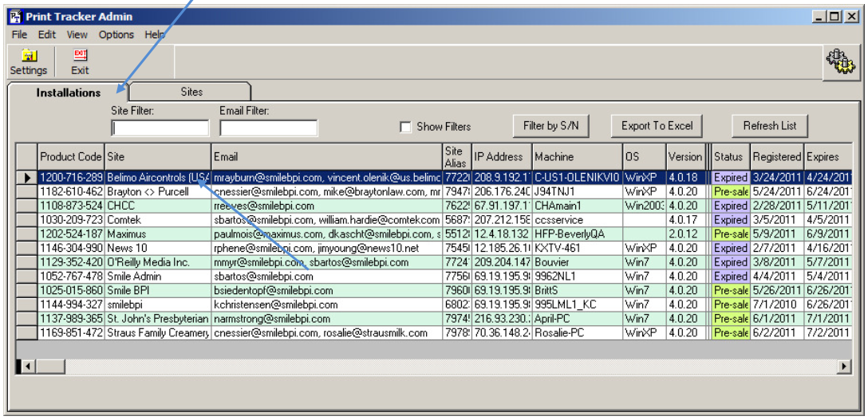Viewport: 868px width, 420px height.
Task: Click the Print Tracker title bar icon
Action: coord(17,16)
